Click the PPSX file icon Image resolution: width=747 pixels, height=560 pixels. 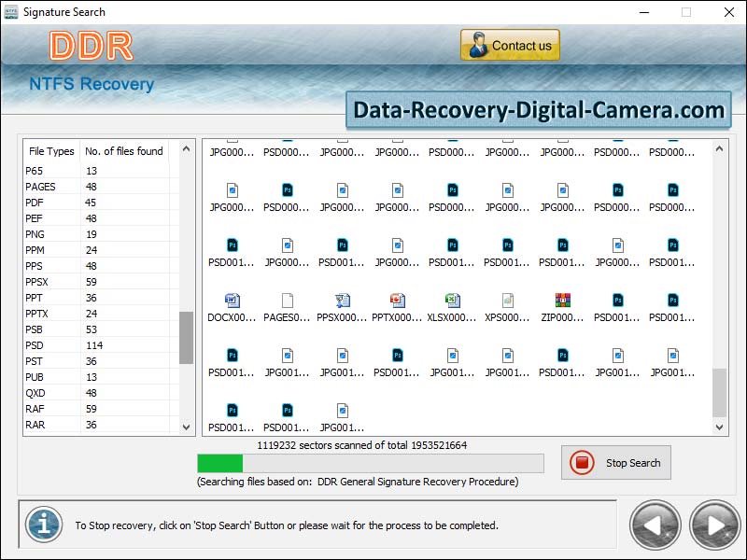pyautogui.click(x=342, y=301)
